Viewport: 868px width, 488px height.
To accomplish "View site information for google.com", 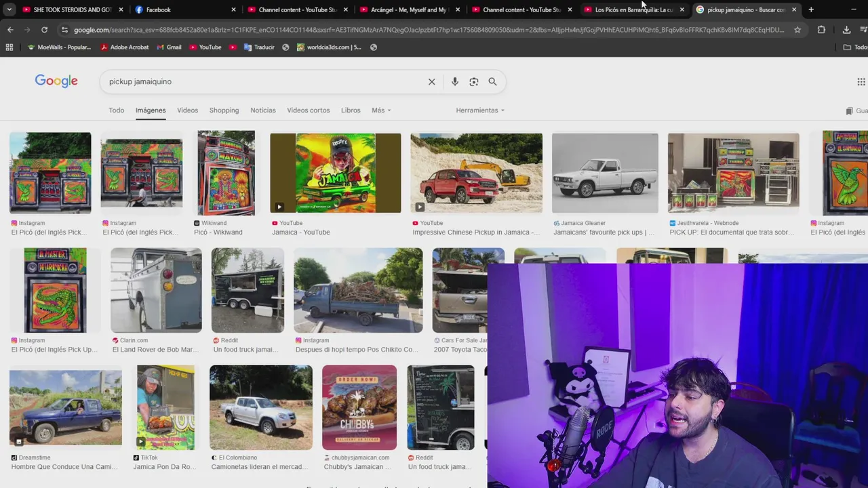I will [64, 30].
